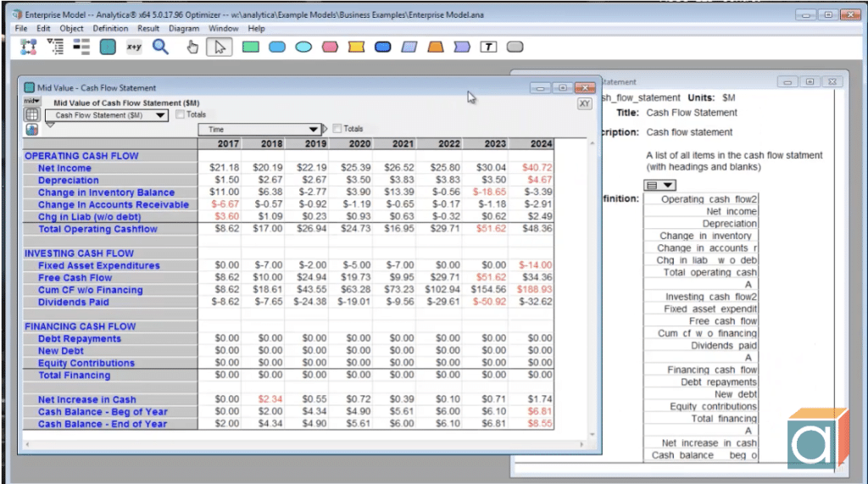The height and width of the screenshot is (484, 868).
Task: Choose the pink hexagon objective node
Action: tap(329, 47)
